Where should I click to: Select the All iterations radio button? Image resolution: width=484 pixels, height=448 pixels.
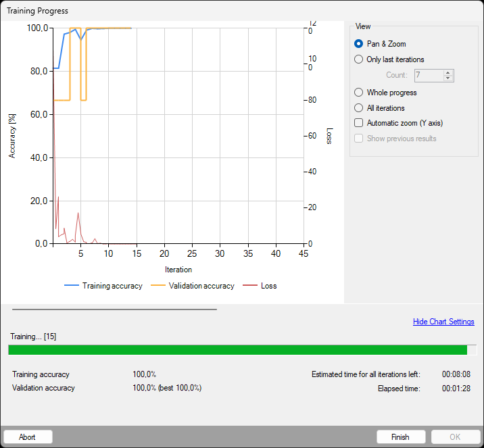(x=359, y=108)
